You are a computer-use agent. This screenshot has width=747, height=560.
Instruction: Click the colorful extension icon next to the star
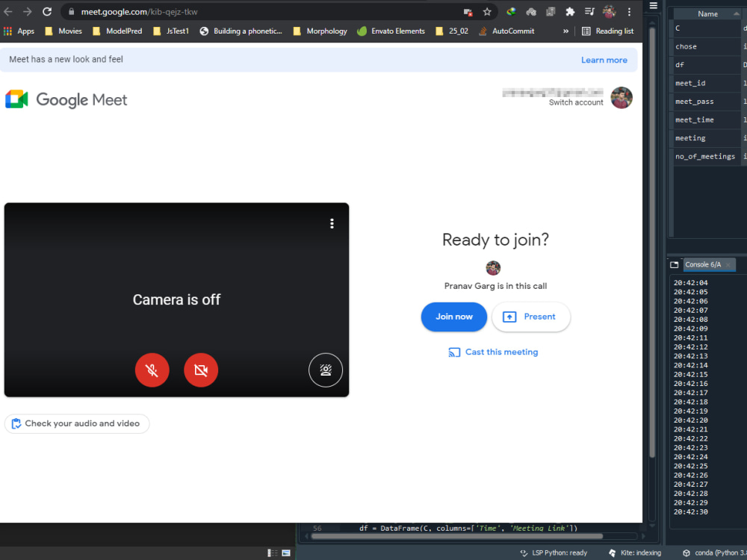(511, 12)
